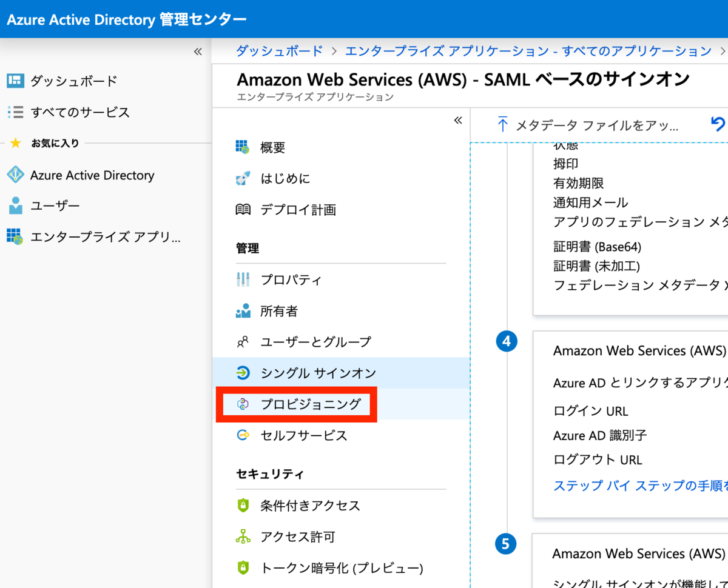Click the シングル サインオン arrow icon
The height and width of the screenshot is (588, 728).
pos(243,373)
